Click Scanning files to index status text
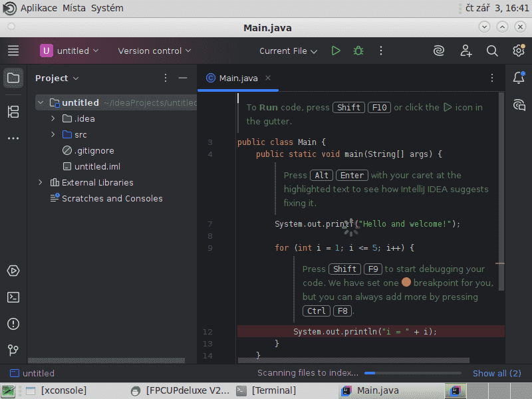The height and width of the screenshot is (399, 532). point(308,373)
